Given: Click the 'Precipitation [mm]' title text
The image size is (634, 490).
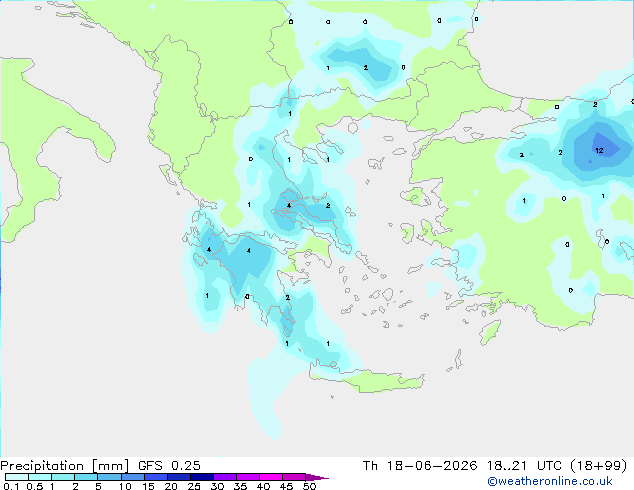Looking at the screenshot, I should pos(65,466).
